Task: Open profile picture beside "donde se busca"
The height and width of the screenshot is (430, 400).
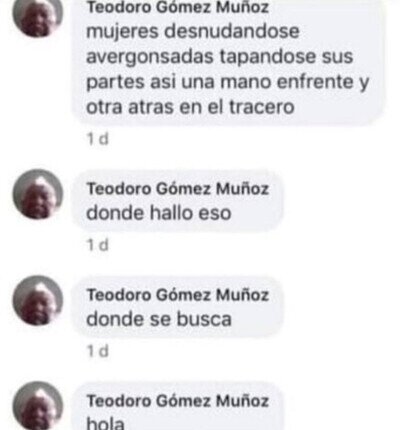Action: [38, 300]
